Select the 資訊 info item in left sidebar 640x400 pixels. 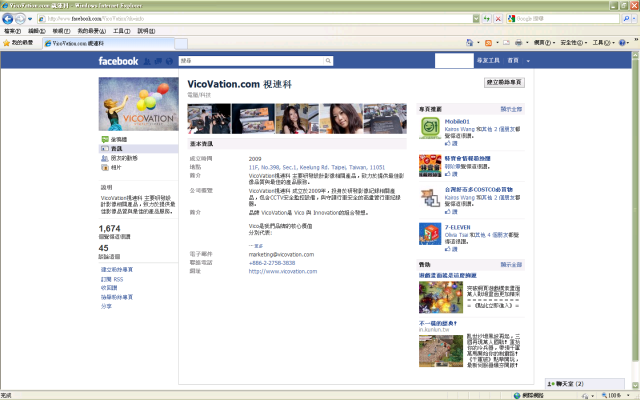pos(139,149)
